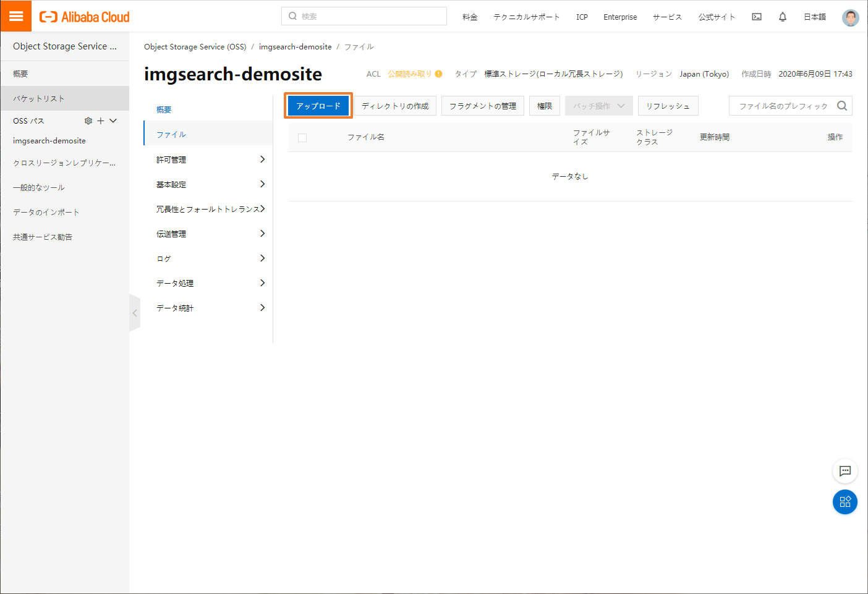Click the ディレクトリの作成 button
868x594 pixels.
[395, 106]
